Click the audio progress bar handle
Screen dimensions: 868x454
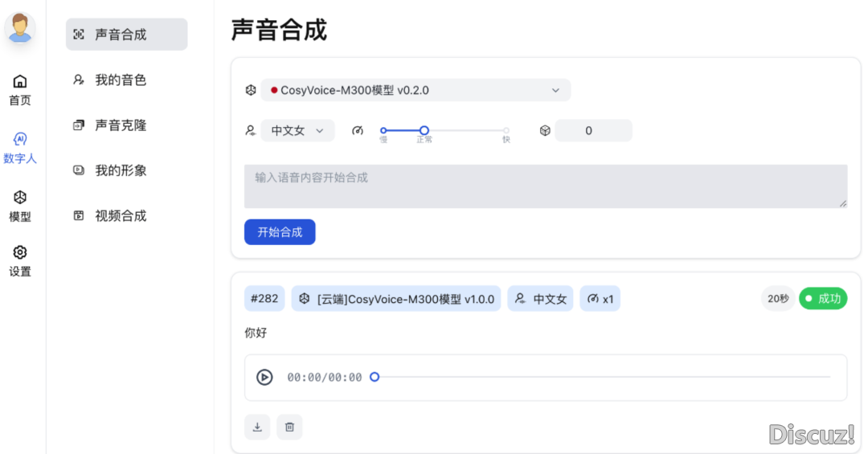click(x=375, y=377)
